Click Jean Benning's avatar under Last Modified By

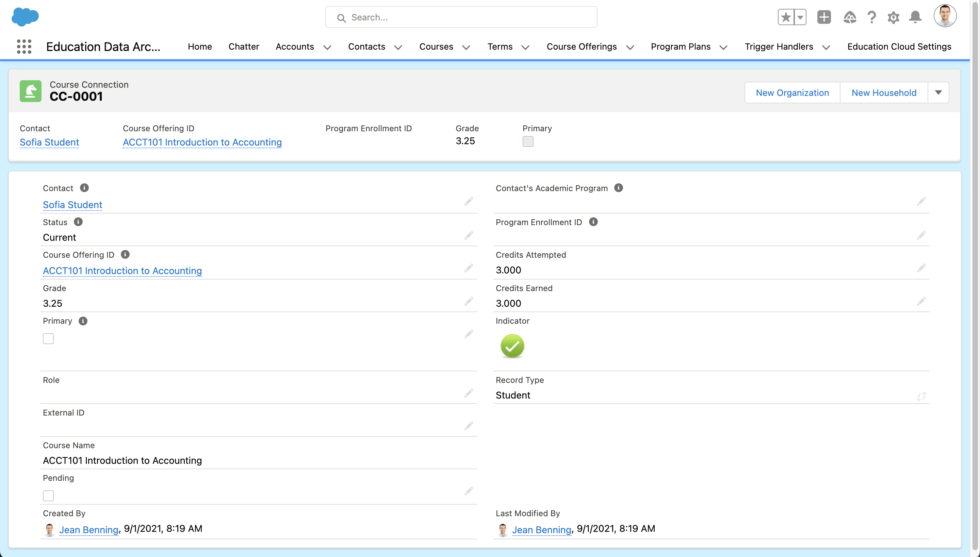coord(503,530)
